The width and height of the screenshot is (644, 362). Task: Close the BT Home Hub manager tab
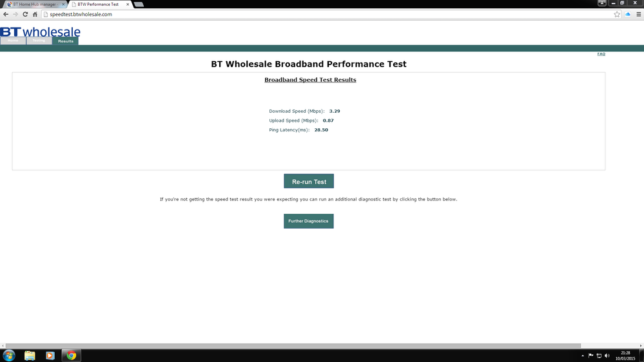point(63,4)
